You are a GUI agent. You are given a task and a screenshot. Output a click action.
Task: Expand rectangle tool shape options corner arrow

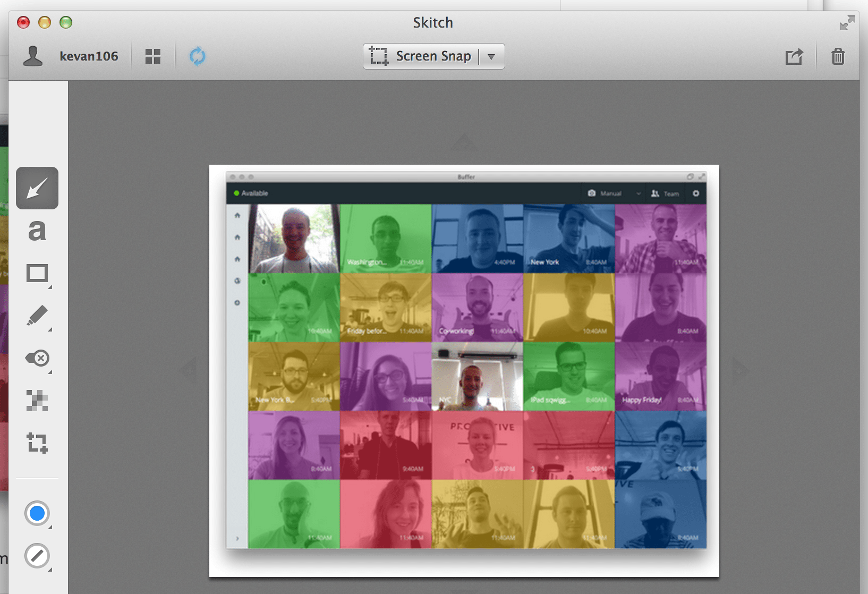(x=50, y=287)
